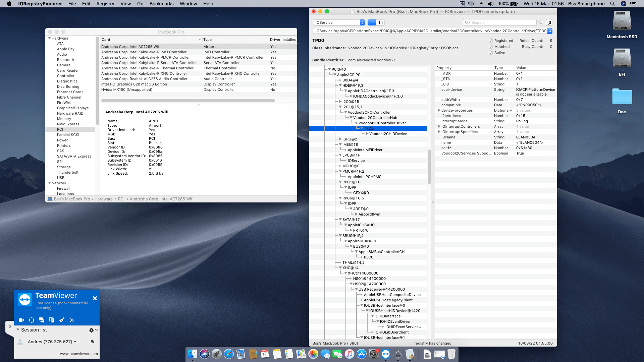Click the TeamViewer headset audio icon

click(x=32, y=320)
